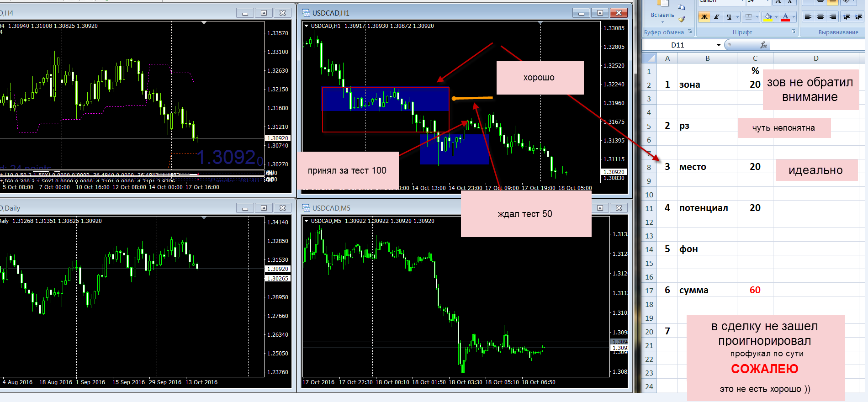The image size is (868, 402).
Task: Select column B header
Action: [707, 58]
